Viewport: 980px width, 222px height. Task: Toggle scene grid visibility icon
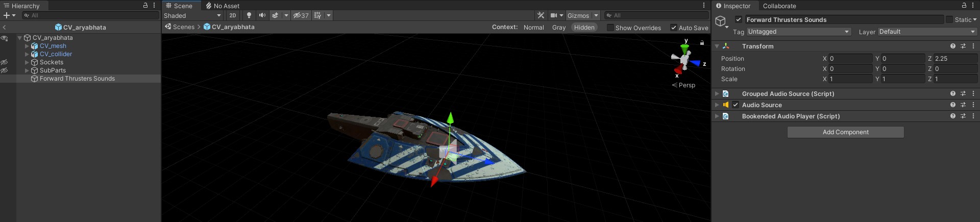coord(317,15)
